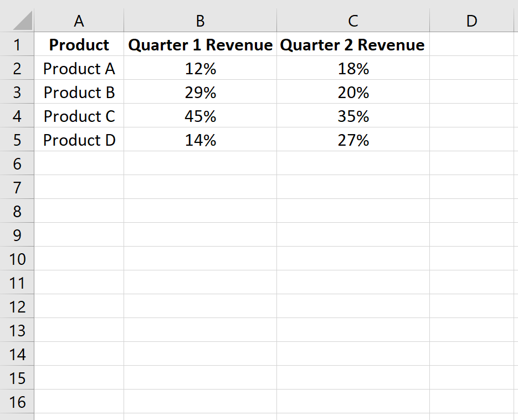Select row 14 header
The height and width of the screenshot is (420, 518).
tap(17, 354)
